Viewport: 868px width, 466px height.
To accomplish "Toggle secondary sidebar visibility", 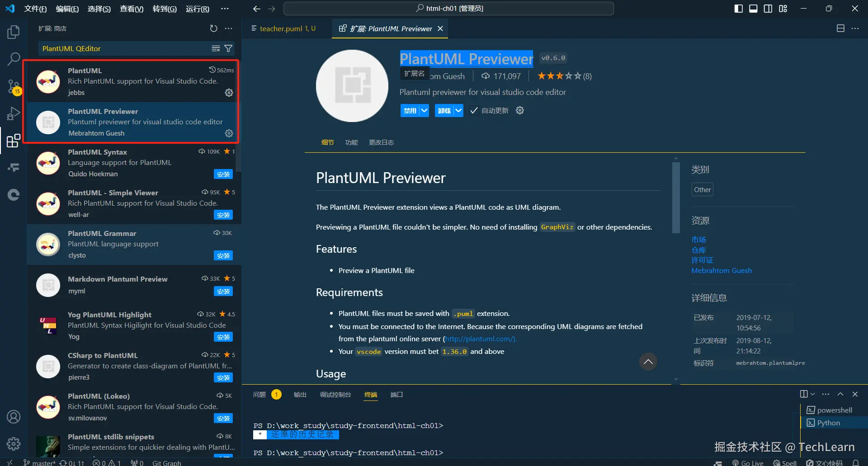I will coord(768,9).
